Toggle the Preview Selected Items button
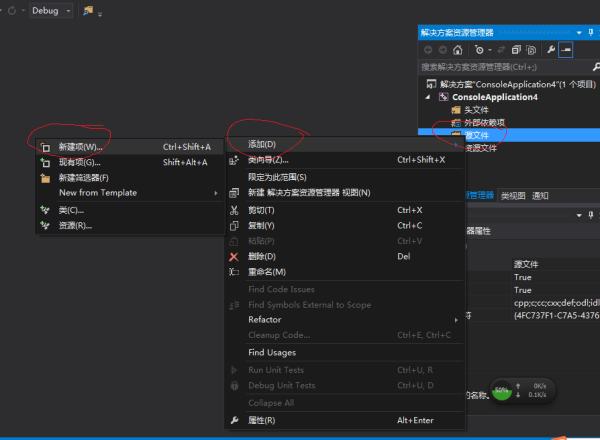Viewport: 600px width, 440px height. [566, 50]
